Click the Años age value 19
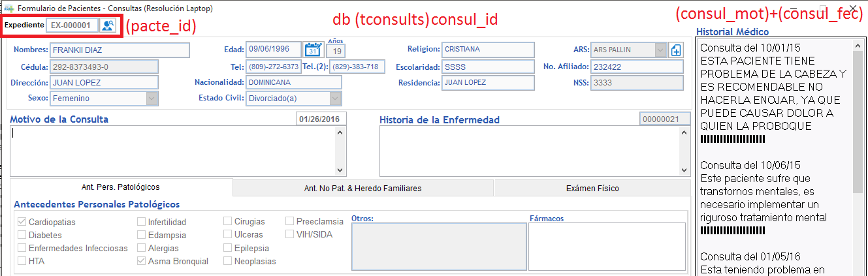The image size is (868, 276). point(336,51)
